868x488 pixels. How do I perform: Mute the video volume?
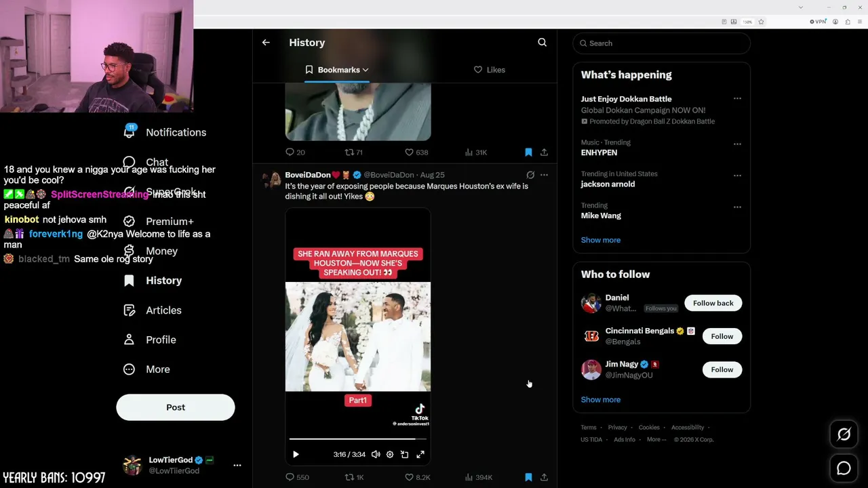click(x=376, y=454)
